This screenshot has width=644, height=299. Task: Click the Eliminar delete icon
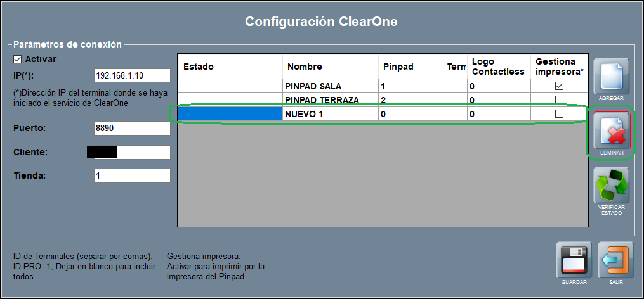[x=610, y=131]
